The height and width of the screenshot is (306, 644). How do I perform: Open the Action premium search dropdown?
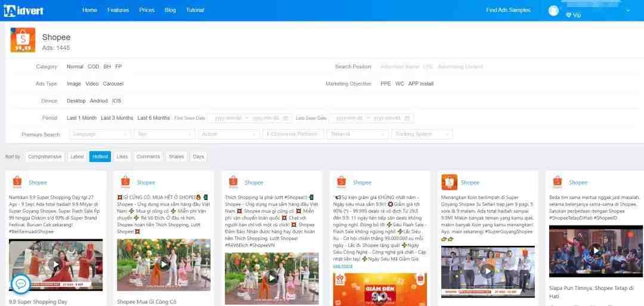(x=229, y=134)
